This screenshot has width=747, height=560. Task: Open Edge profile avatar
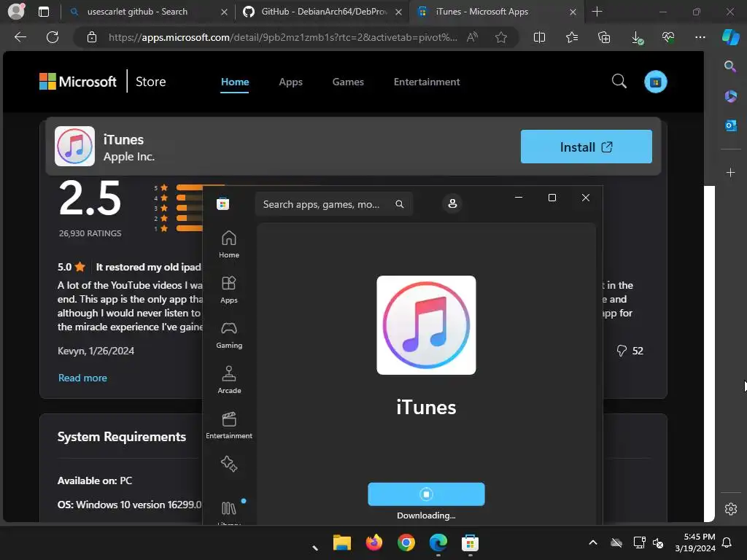16,11
